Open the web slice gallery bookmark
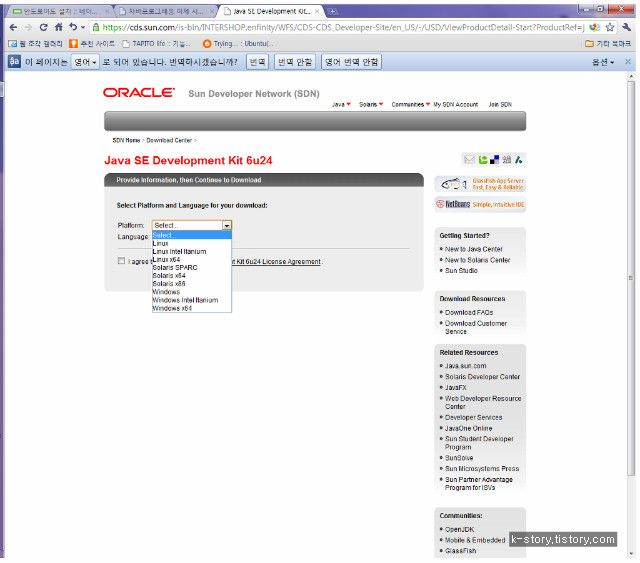The width and height of the screenshot is (640, 563). coord(36,43)
